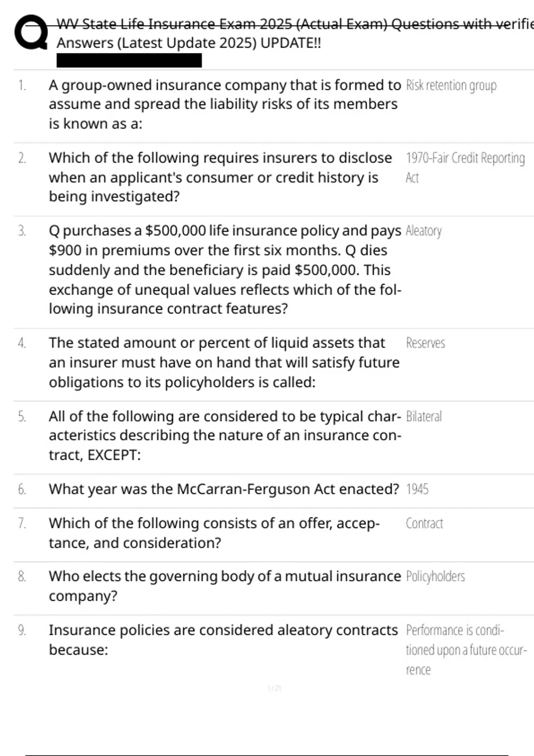Select the "Performance is conditioned" answer
Screen dimensions: 534x756
click(x=465, y=650)
